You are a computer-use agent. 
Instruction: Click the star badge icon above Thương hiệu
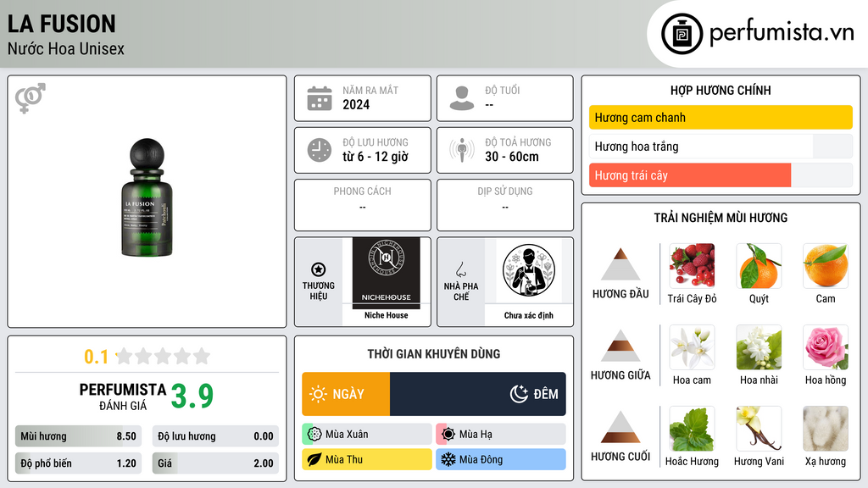coord(319,269)
